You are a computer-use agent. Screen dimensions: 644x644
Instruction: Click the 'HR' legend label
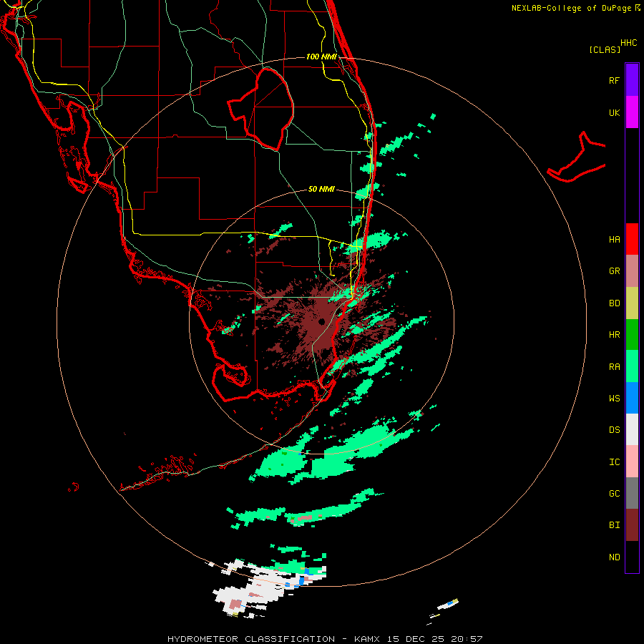pyautogui.click(x=614, y=335)
